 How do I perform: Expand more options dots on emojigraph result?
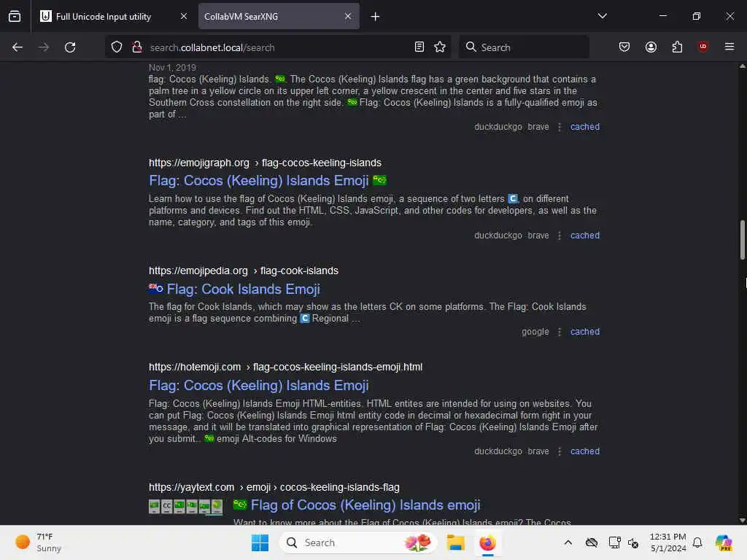(560, 236)
